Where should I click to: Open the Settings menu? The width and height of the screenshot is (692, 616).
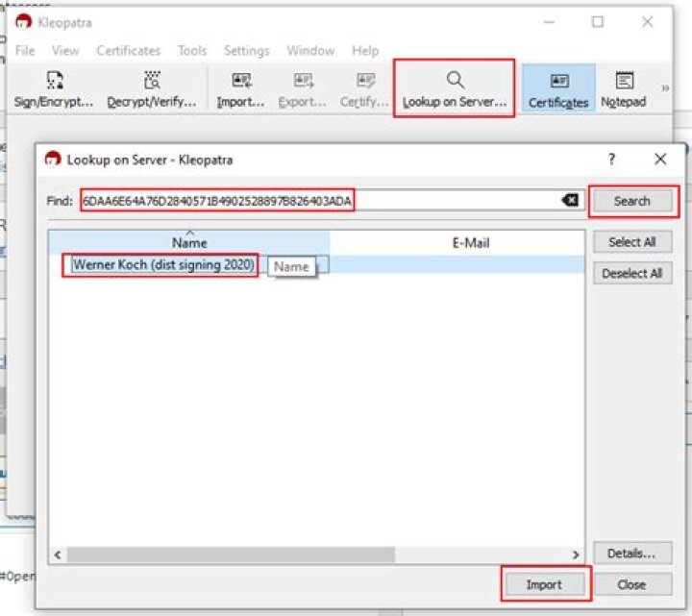pyautogui.click(x=246, y=51)
